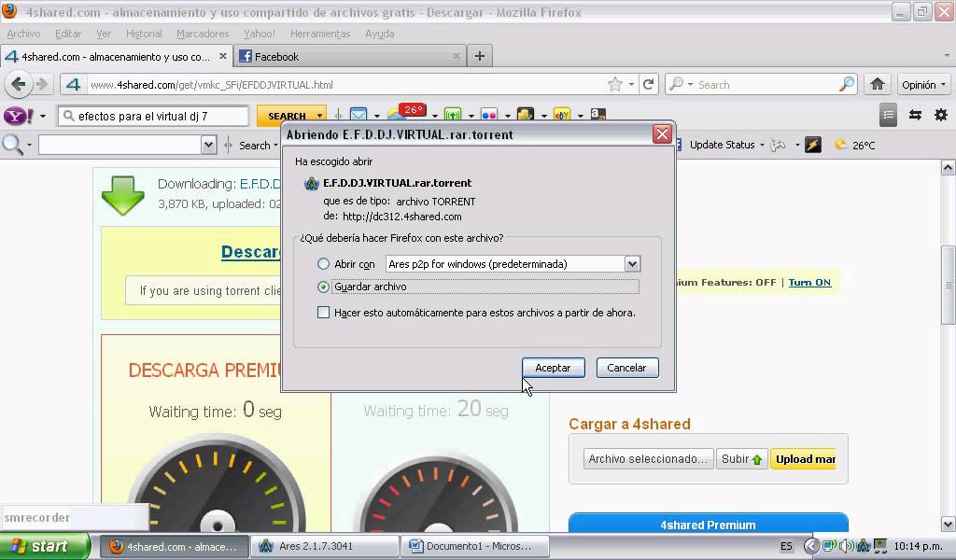This screenshot has width=956, height=560.
Task: Switch to Ares 2.1.7.3041 in the taskbar
Action: click(x=324, y=546)
